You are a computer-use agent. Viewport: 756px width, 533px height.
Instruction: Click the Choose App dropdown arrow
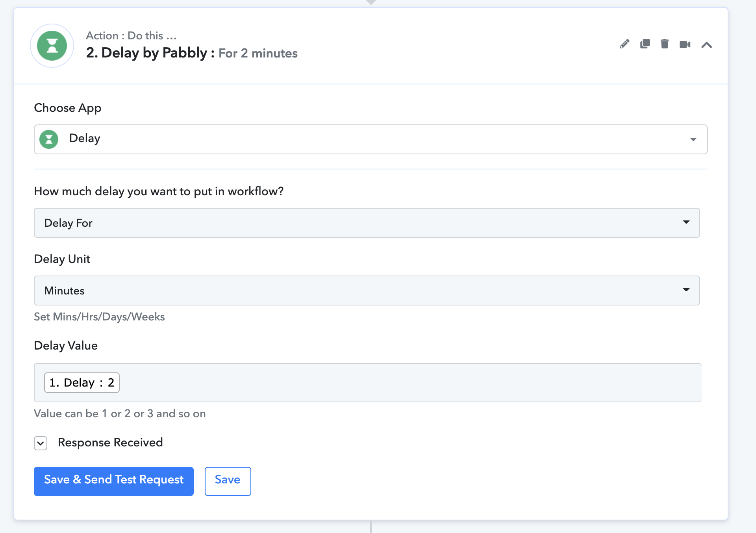(x=693, y=139)
